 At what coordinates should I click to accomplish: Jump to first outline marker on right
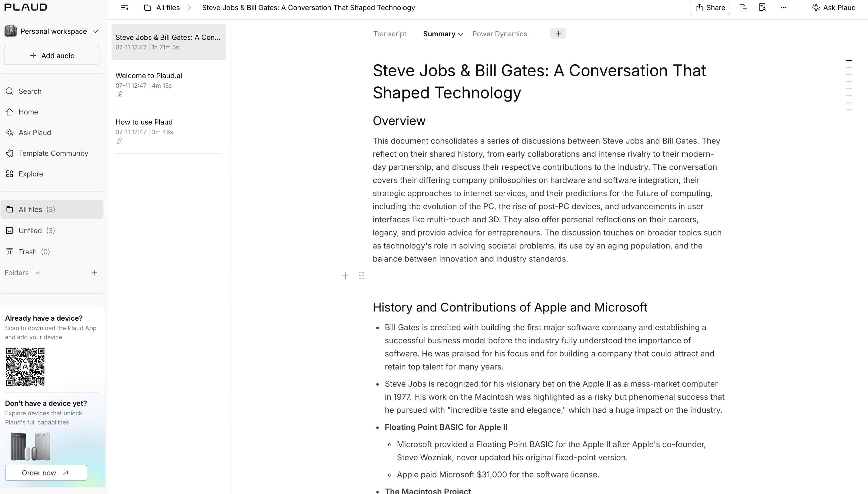tap(849, 60)
